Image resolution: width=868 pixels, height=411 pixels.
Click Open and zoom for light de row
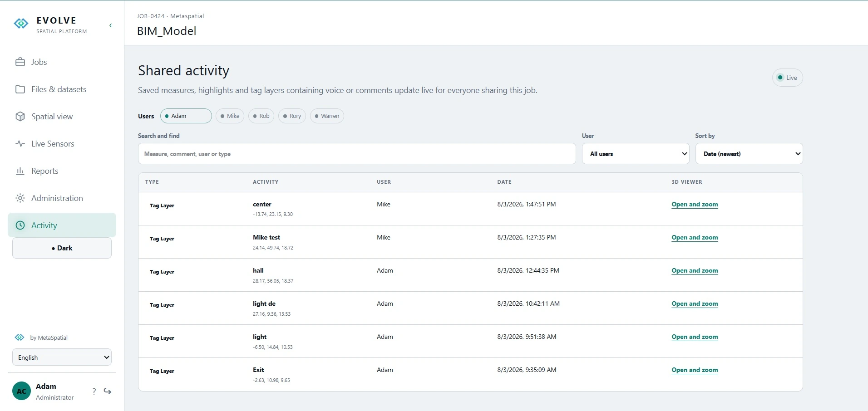(695, 304)
